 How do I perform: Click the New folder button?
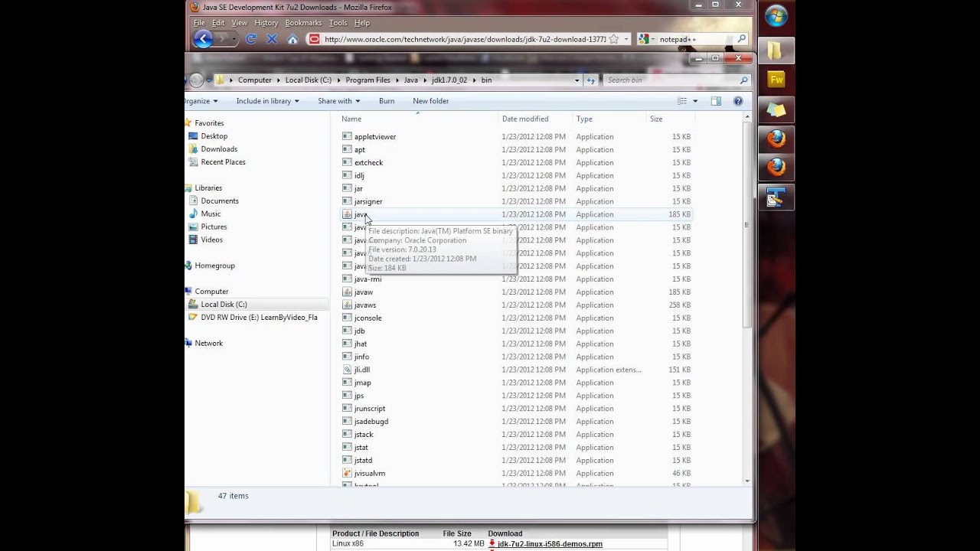point(430,101)
